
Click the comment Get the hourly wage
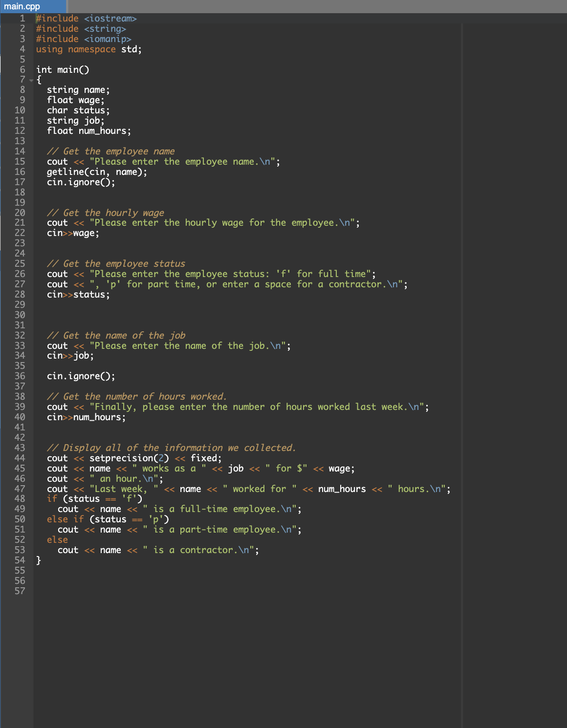coord(106,213)
